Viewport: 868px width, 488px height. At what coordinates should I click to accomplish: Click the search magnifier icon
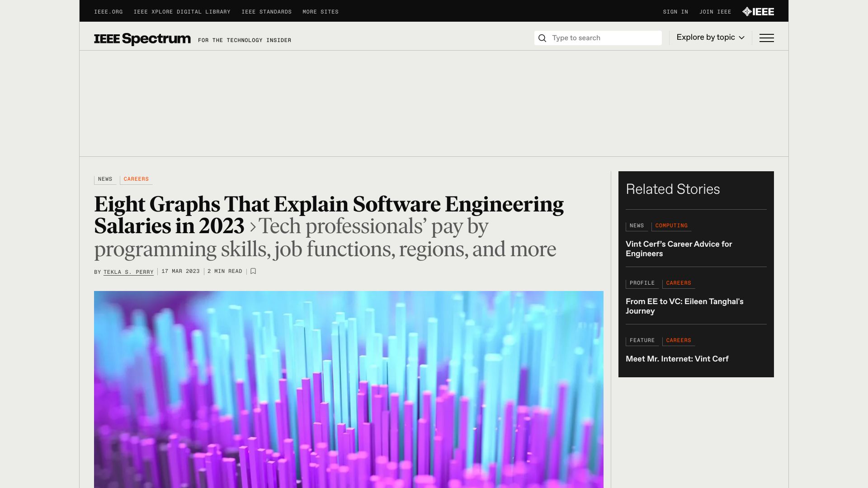pyautogui.click(x=542, y=38)
